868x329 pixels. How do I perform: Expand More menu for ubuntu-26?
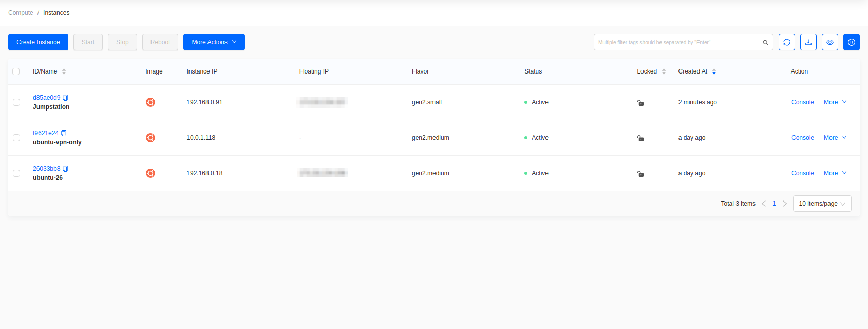835,173
